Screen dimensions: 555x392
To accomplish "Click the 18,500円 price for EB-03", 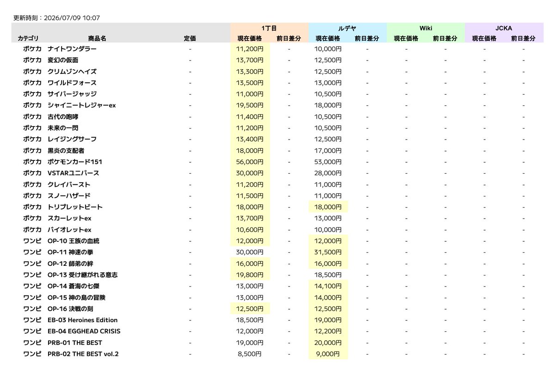I will point(250,320).
